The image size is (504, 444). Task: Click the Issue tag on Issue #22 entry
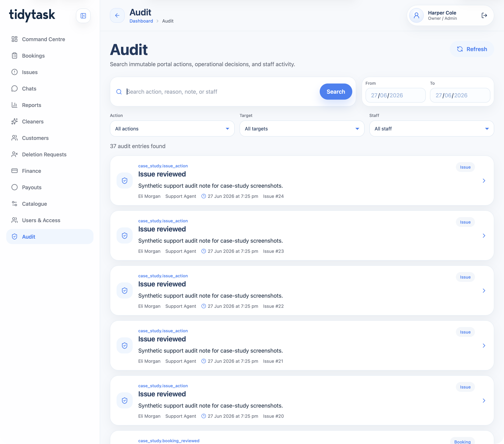coord(465,277)
